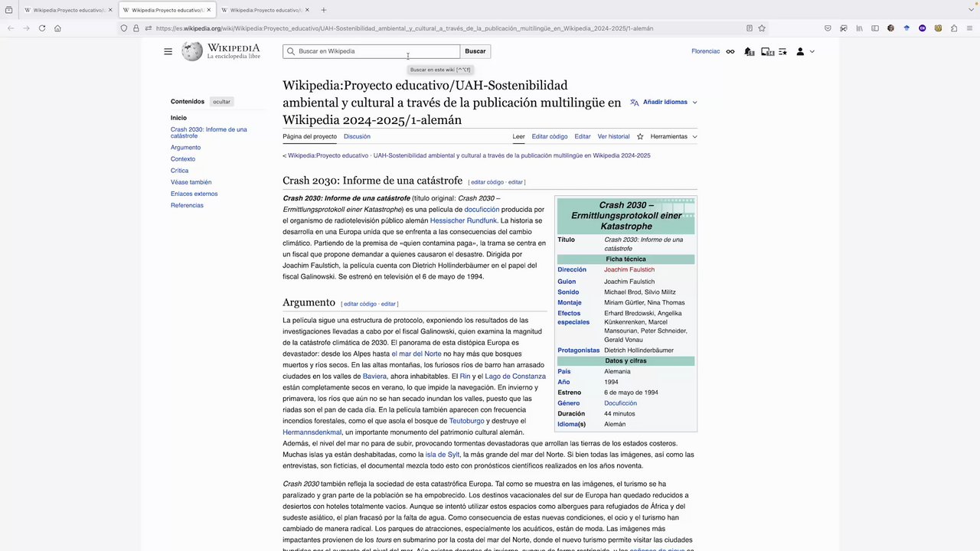980x551 pixels.
Task: Jump to Enlaces externos in contents
Action: coord(194,194)
